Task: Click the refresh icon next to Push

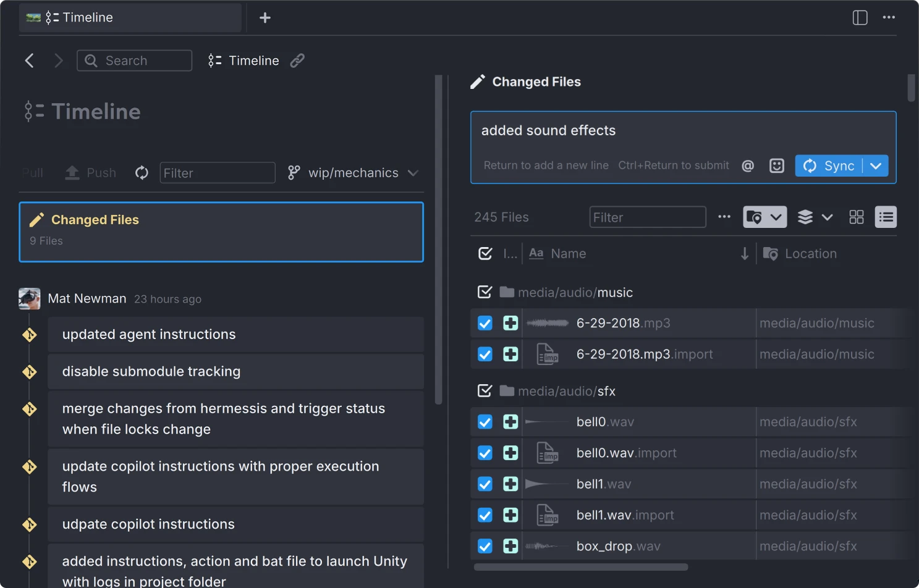Action: point(141,172)
